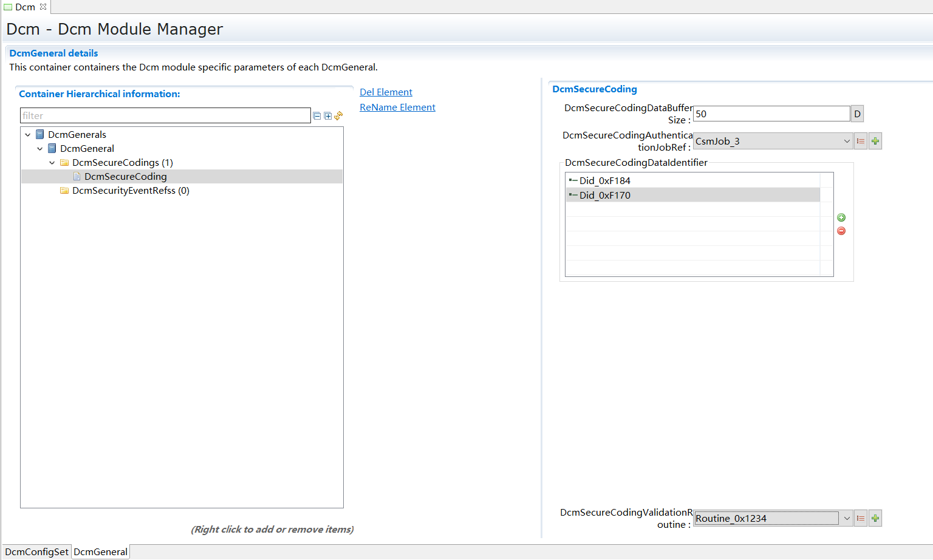Click the red remove data identifier icon

click(x=841, y=231)
